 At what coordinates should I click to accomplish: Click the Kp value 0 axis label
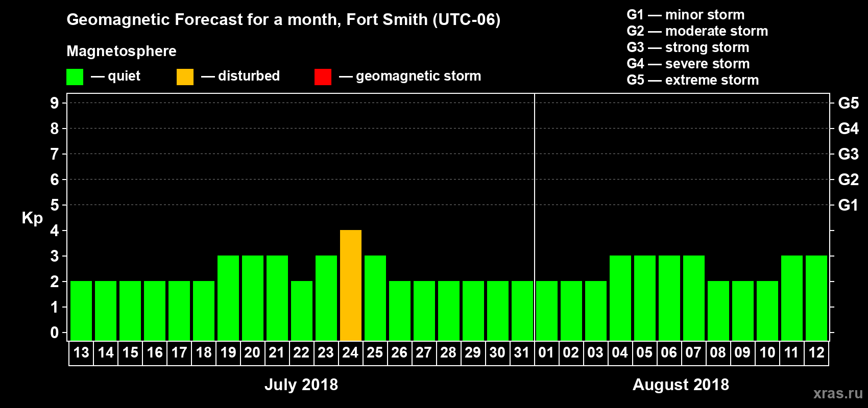click(x=55, y=333)
